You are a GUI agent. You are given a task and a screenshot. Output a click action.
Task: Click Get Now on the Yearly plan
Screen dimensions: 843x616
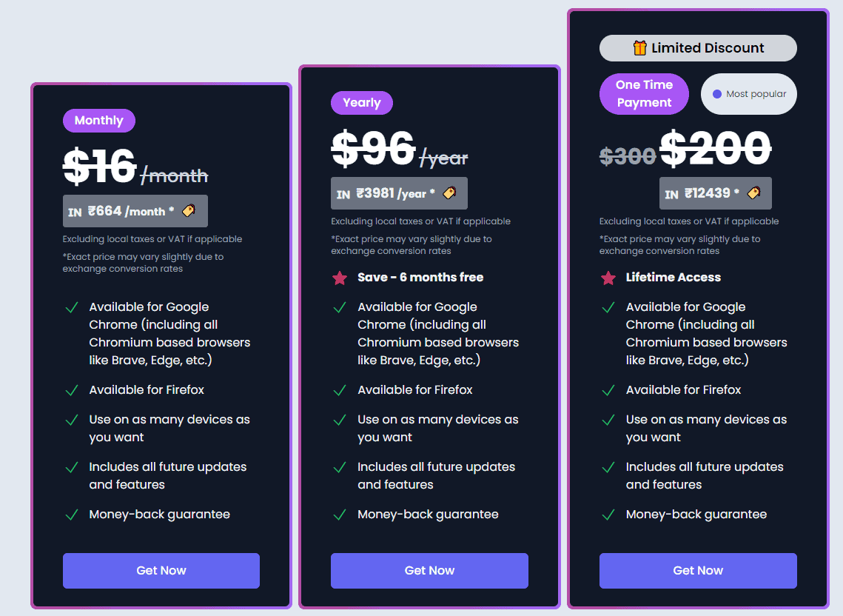pos(429,570)
